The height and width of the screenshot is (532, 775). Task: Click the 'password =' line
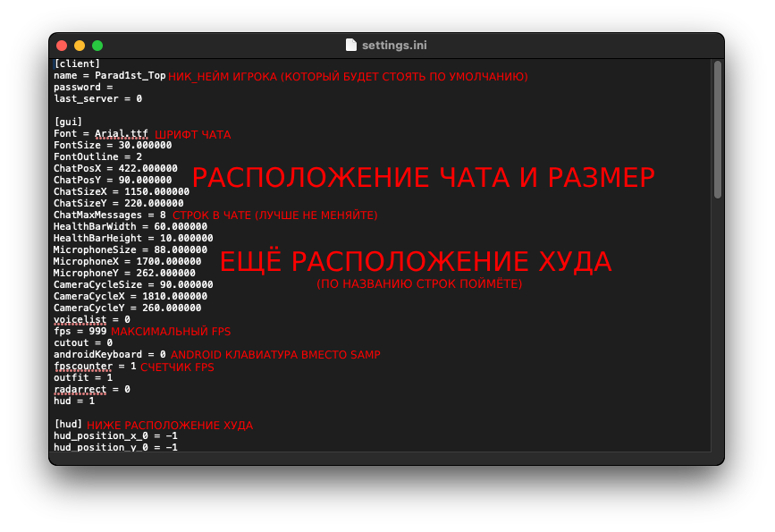click(x=83, y=87)
